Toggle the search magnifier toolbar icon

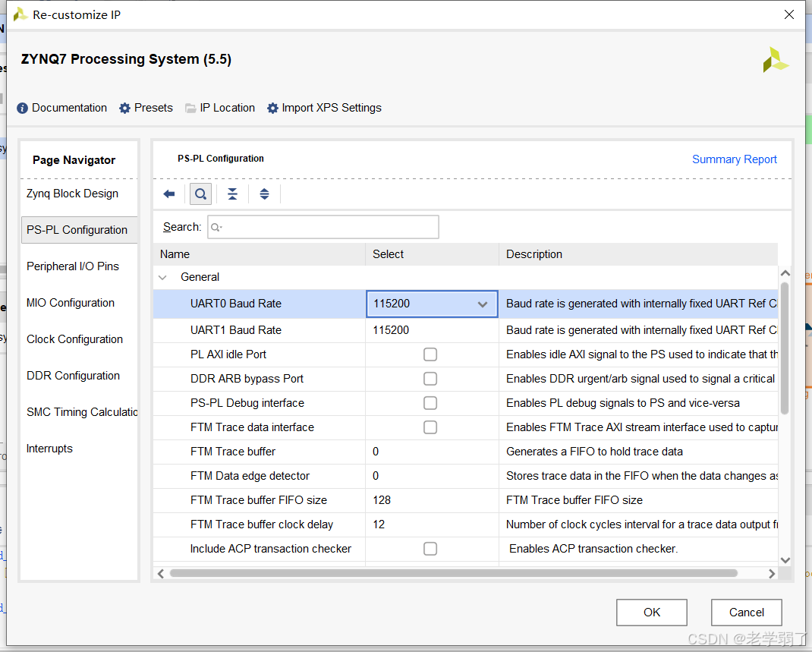click(x=200, y=194)
